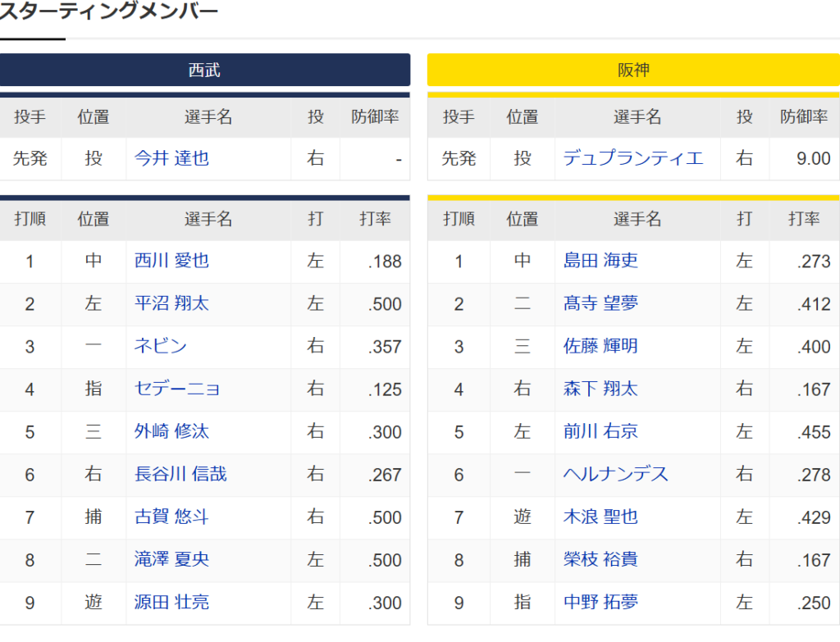Open 滝澤 夏央 player link
This screenshot has width=840, height=642.
coord(171,559)
